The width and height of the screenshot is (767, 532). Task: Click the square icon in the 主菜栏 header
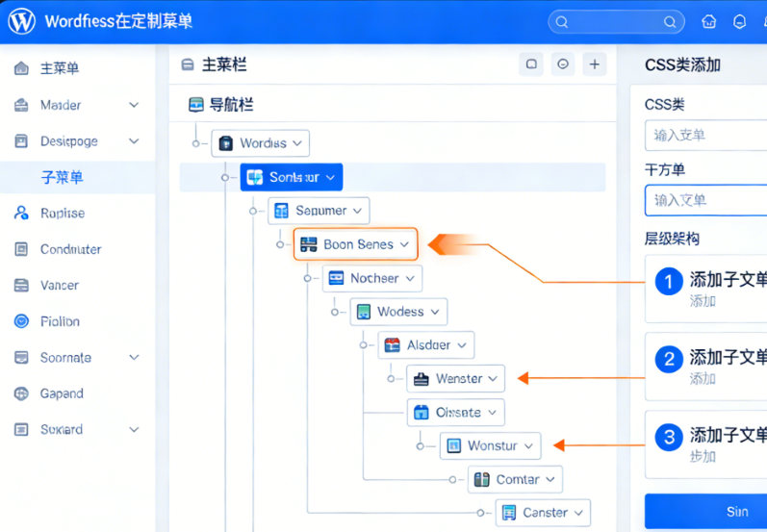[531, 64]
